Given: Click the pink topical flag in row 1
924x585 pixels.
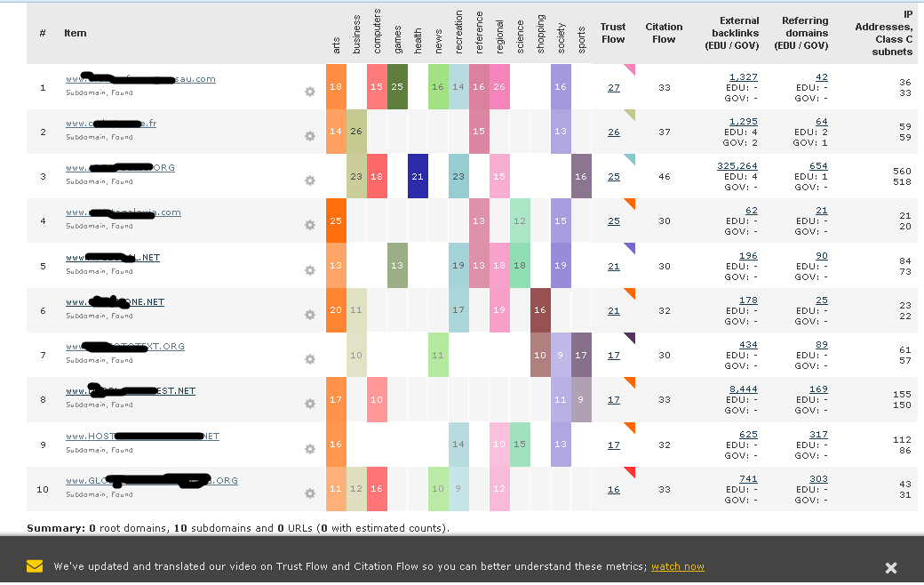Looking at the screenshot, I should point(630,69).
